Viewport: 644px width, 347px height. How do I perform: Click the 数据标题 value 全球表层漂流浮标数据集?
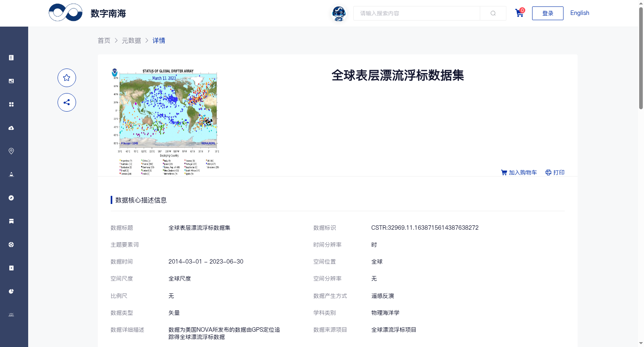[199, 228]
